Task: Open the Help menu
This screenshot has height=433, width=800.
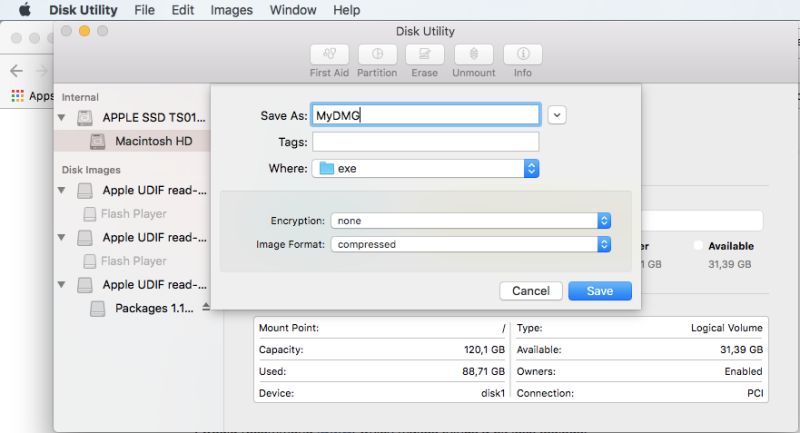Action: pos(346,10)
